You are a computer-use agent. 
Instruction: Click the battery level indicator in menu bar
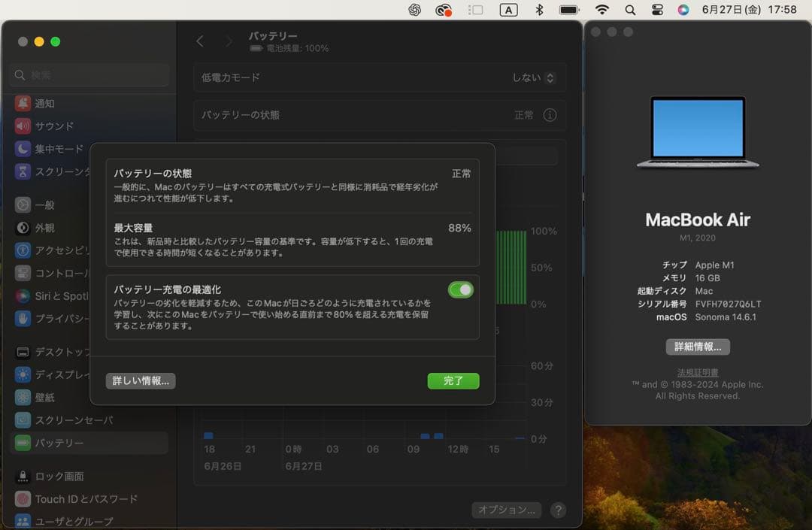tap(568, 11)
